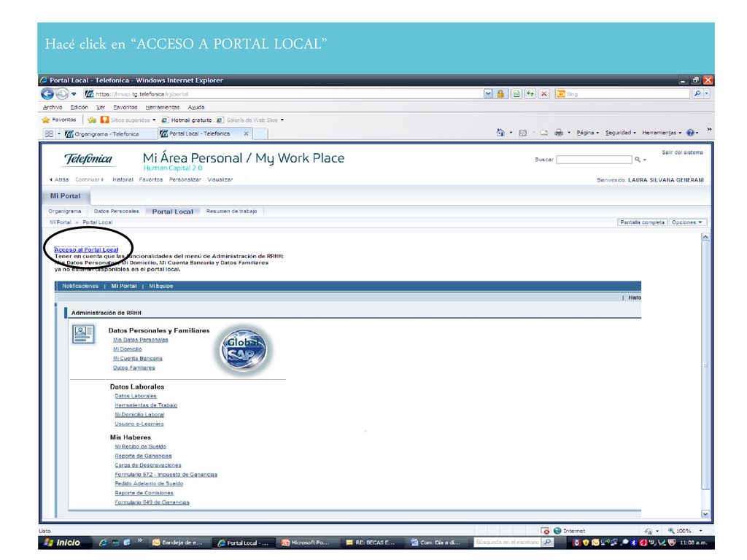
Task: Select the Resumen de trabajo tab
Action: point(231,211)
